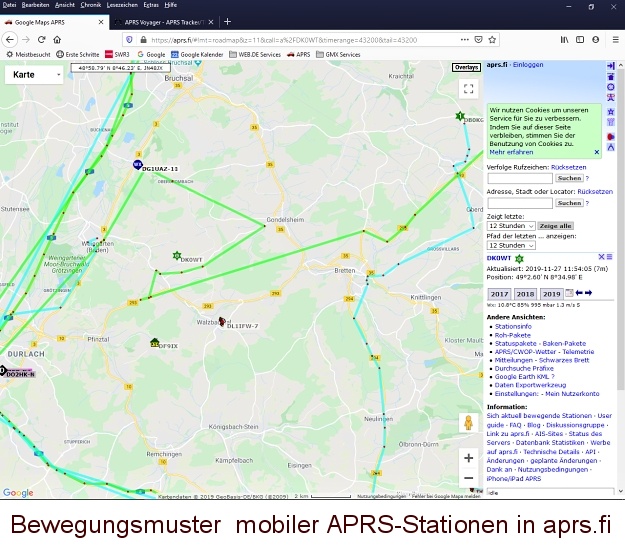Click the red balloon icon in sidebar
Viewport: 625px width, 550px height.
pos(610,137)
